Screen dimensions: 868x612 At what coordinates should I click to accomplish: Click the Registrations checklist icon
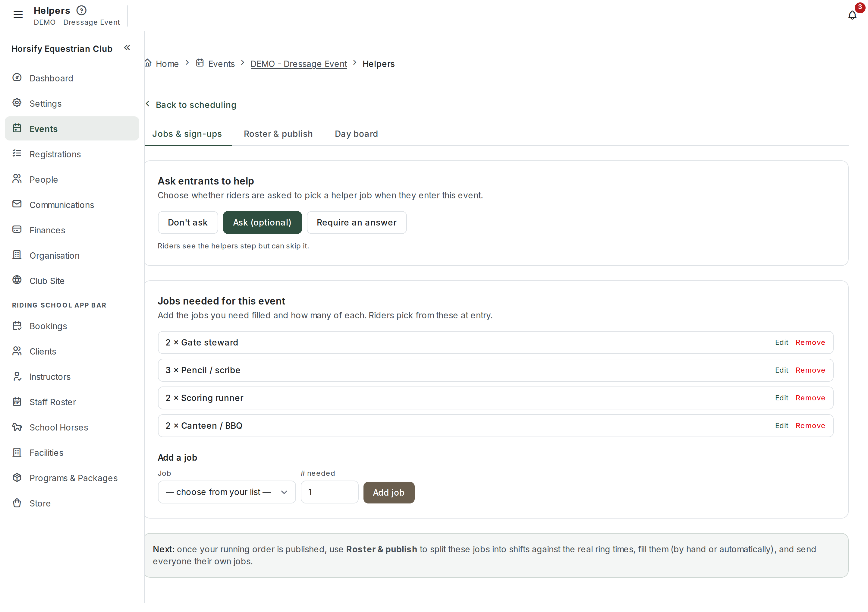(17, 153)
